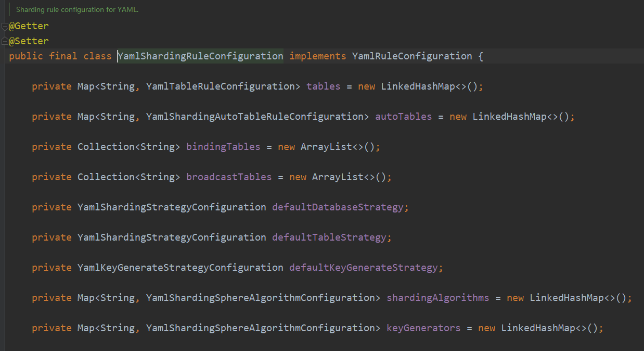This screenshot has height=351, width=644.
Task: Click the 'autoTables' field name
Action: click(404, 117)
